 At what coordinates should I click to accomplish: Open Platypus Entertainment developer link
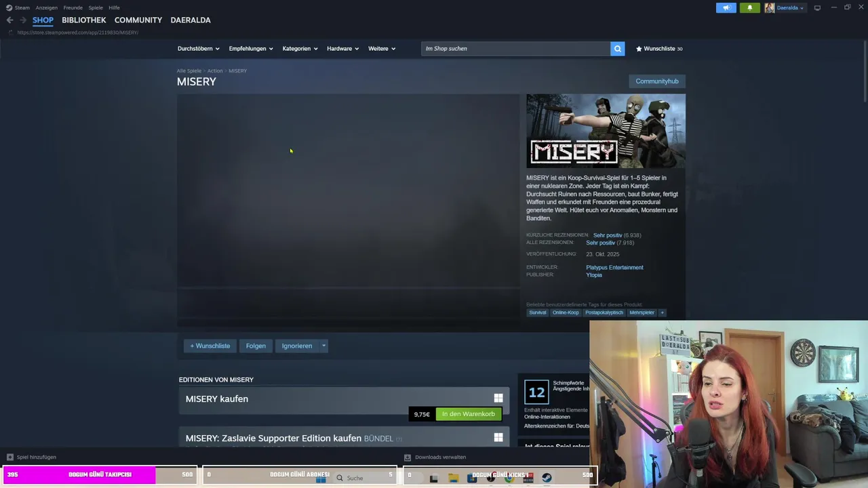point(615,267)
